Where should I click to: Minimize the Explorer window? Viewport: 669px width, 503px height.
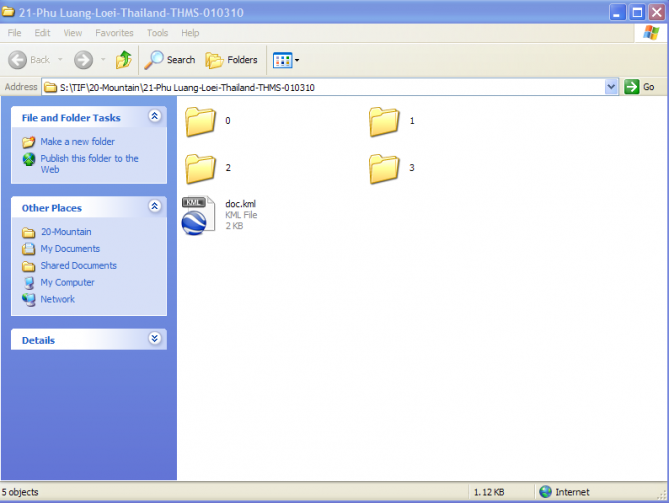click(617, 12)
